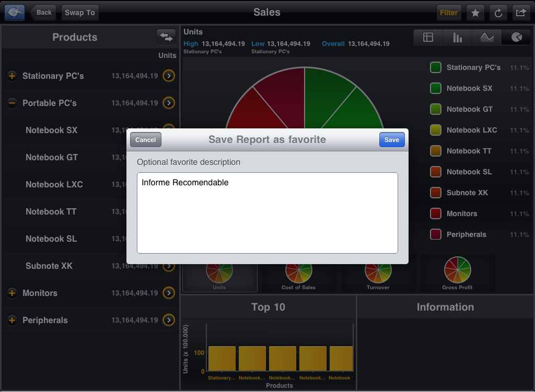Open the share export icon
The width and height of the screenshot is (535, 392).
520,13
